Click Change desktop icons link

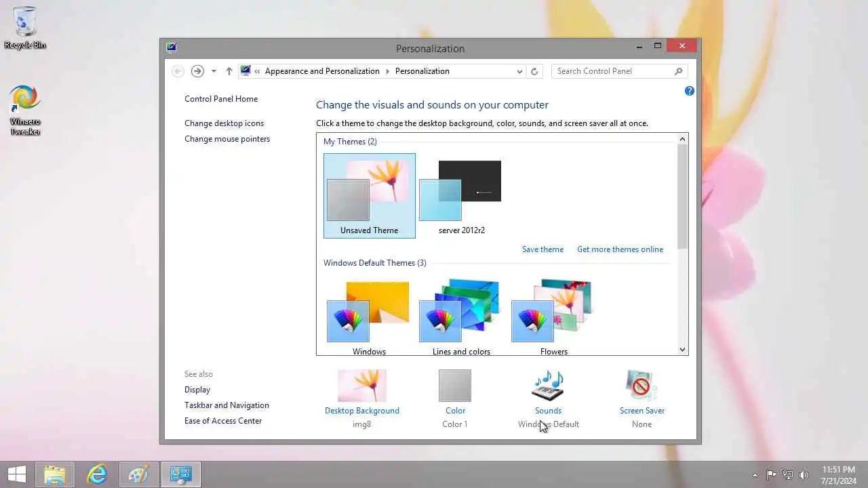224,123
